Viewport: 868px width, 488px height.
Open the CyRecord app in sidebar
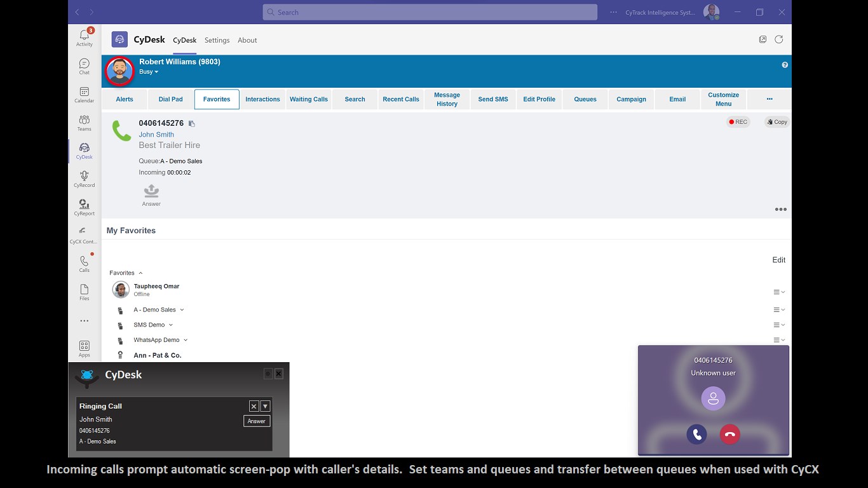[85, 179]
